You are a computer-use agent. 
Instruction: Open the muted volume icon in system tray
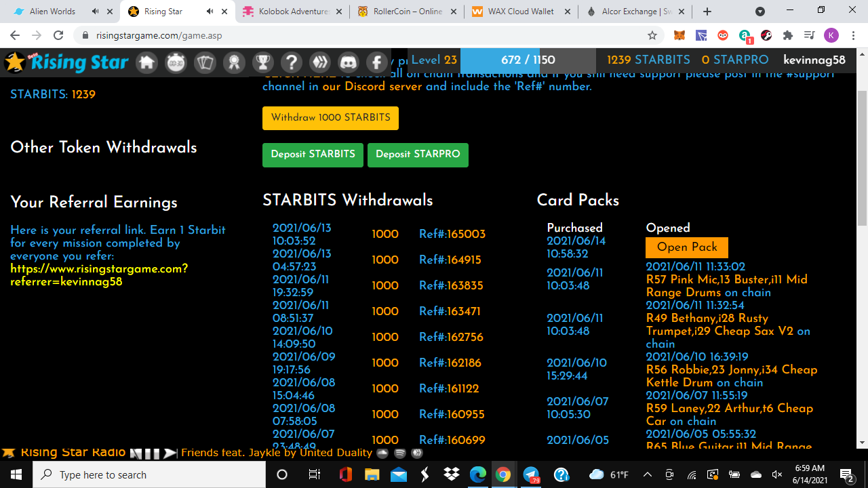pos(777,474)
